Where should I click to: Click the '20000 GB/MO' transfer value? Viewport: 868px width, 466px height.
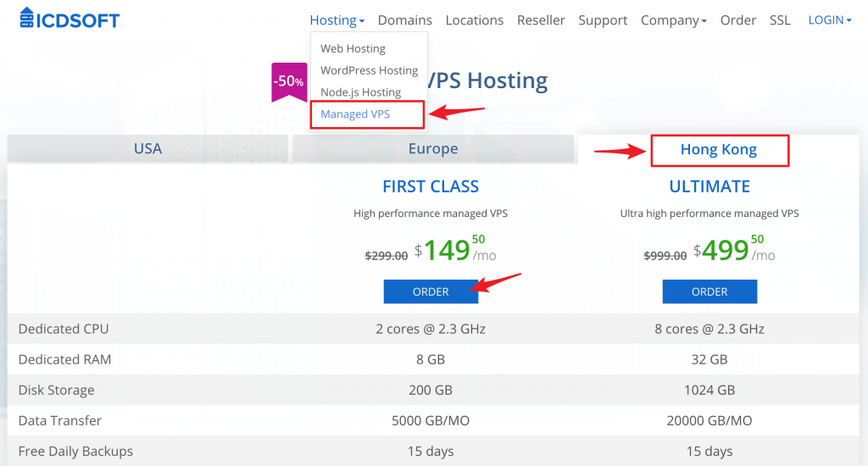pos(709,420)
